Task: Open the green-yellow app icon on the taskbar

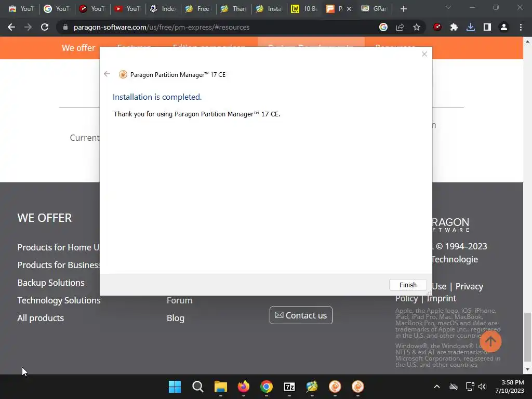Action: coord(312,387)
